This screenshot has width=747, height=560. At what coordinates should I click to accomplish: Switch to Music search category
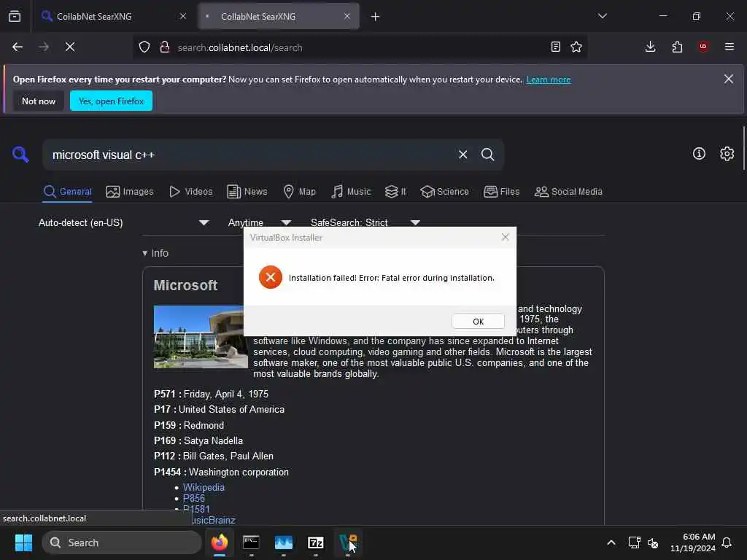click(x=351, y=192)
